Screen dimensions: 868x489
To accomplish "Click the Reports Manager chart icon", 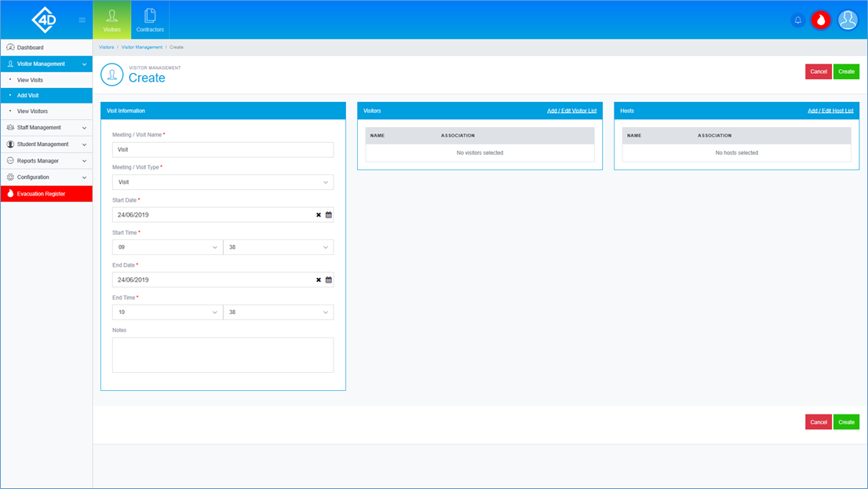I will [x=10, y=161].
